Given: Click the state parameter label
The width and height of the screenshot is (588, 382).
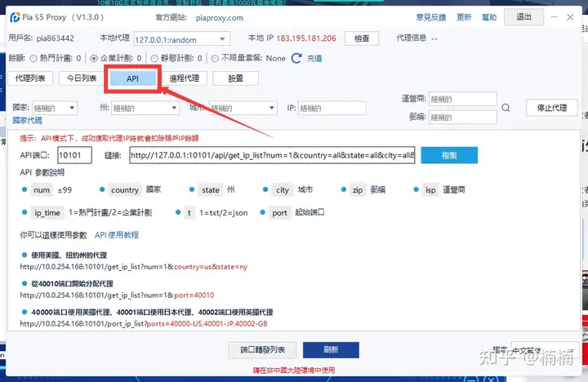Looking at the screenshot, I should (211, 190).
